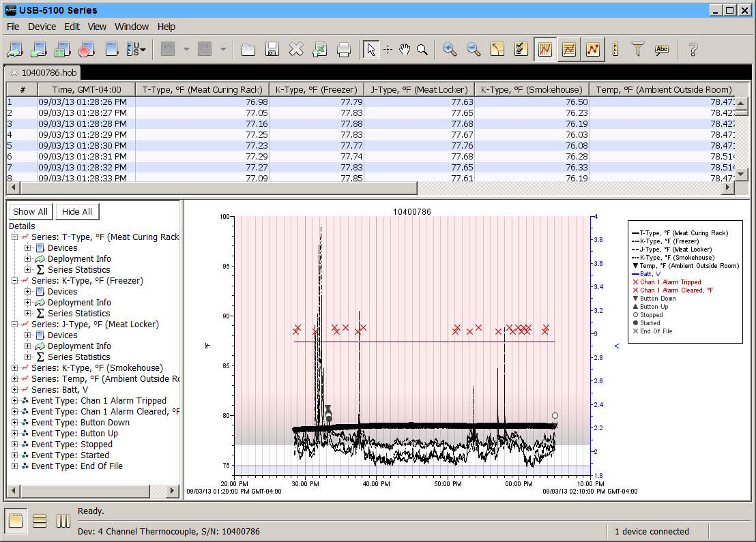This screenshot has height=542, width=756.
Task: Click the Zoom Out magnifier icon
Action: tap(474, 49)
